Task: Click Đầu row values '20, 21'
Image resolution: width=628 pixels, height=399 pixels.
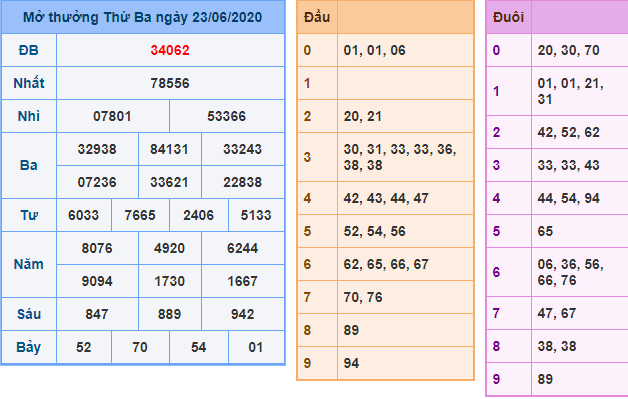Action: (362, 116)
